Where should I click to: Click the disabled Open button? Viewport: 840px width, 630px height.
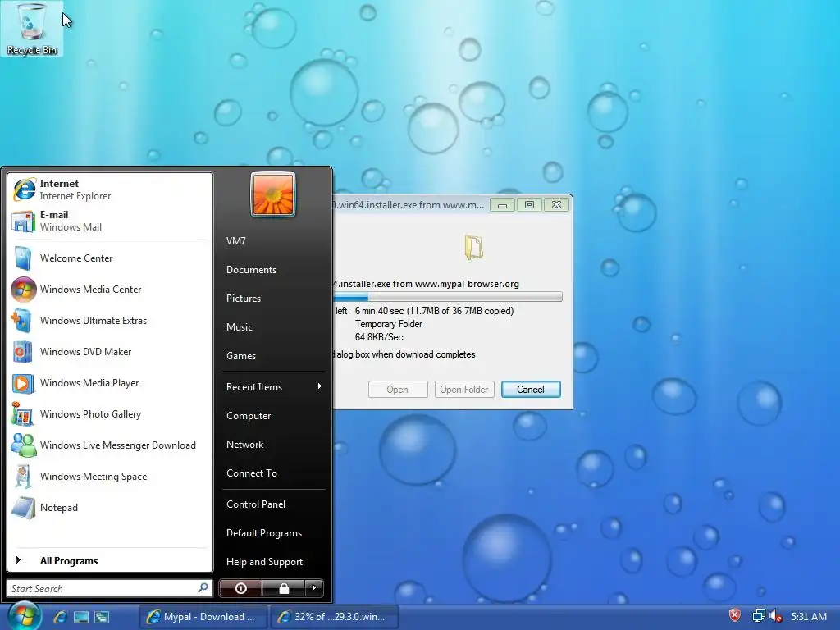(398, 390)
